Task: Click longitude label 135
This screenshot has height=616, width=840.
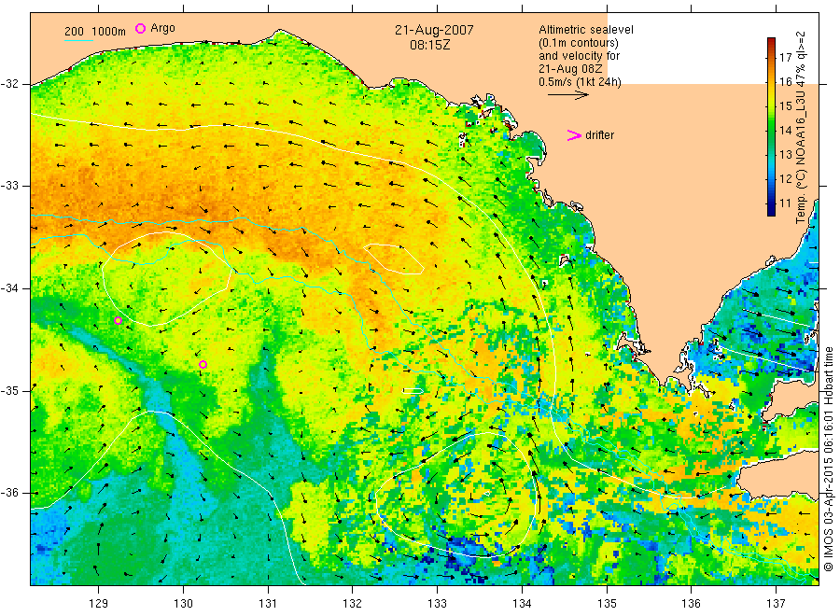Action: (607, 604)
